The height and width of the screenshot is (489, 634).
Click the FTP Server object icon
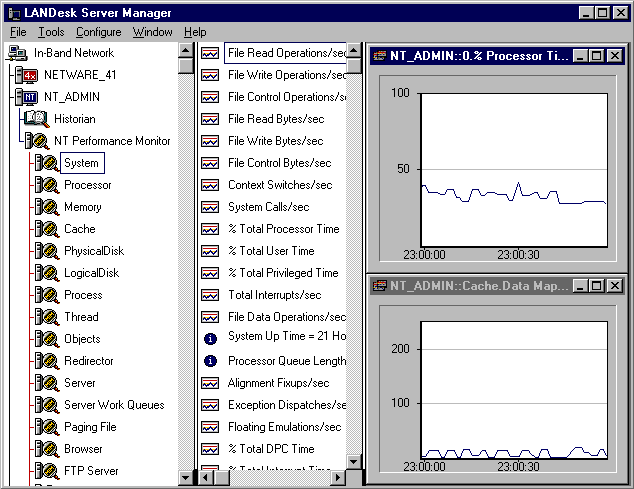click(x=47, y=471)
